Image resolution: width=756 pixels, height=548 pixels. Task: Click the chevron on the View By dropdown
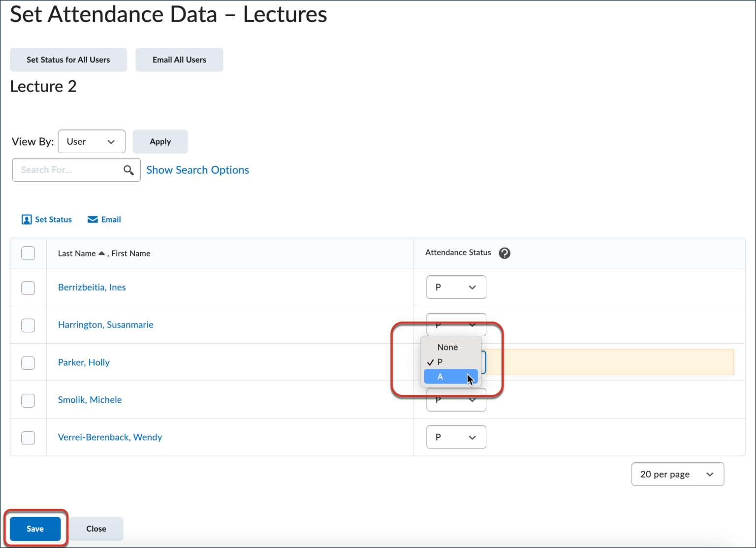[111, 141]
